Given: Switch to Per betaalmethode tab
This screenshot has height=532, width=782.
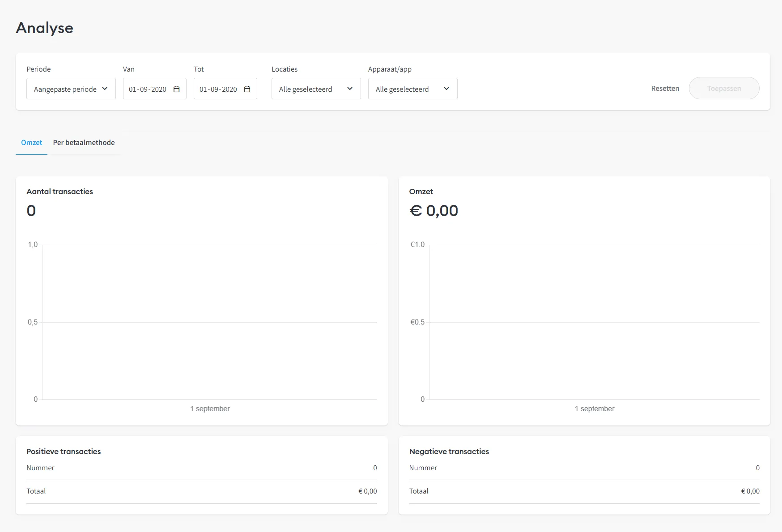Looking at the screenshot, I should click(84, 142).
